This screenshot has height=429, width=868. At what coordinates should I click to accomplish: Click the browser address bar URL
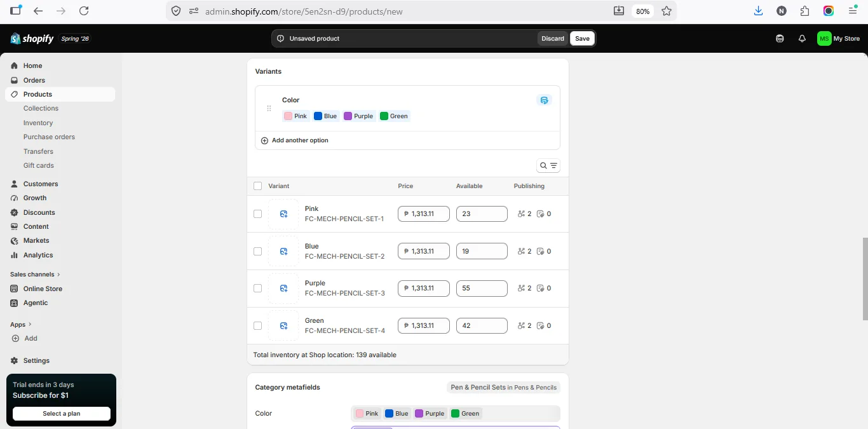(304, 11)
